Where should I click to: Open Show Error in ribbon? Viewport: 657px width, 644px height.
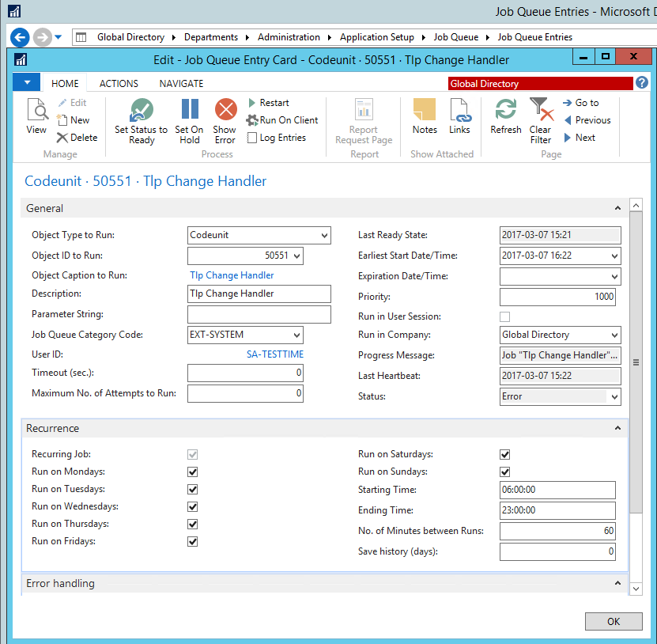coord(225,111)
